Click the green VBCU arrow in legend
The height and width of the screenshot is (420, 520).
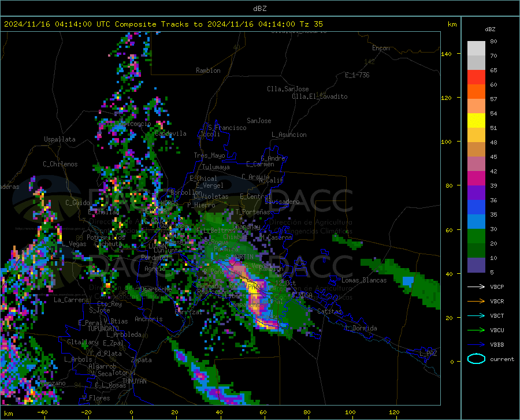click(x=476, y=330)
